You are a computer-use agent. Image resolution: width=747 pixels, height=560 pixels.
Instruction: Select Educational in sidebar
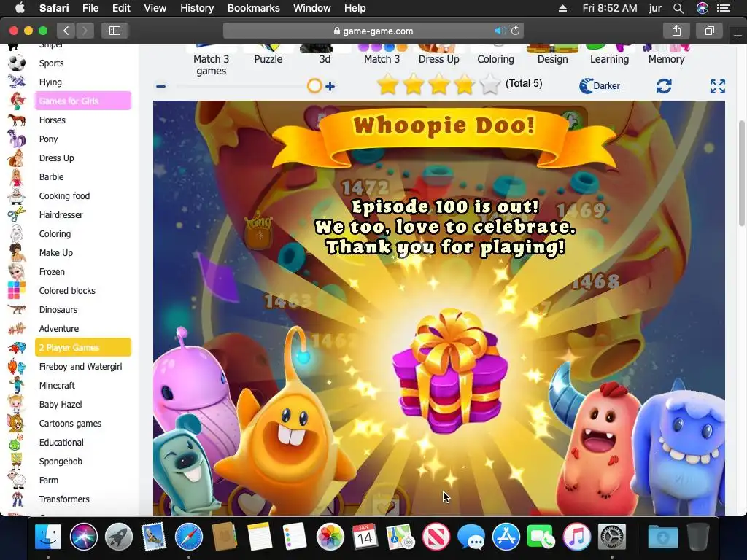(x=61, y=442)
